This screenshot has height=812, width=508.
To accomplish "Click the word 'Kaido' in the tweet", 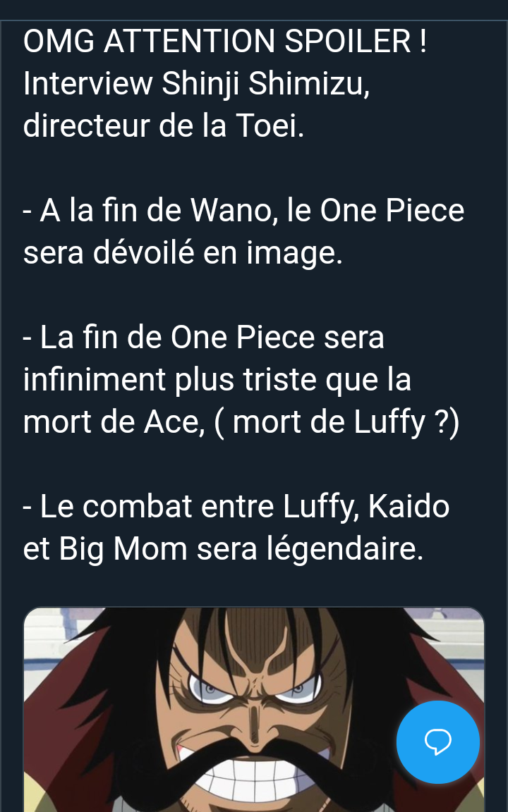I will [x=409, y=506].
